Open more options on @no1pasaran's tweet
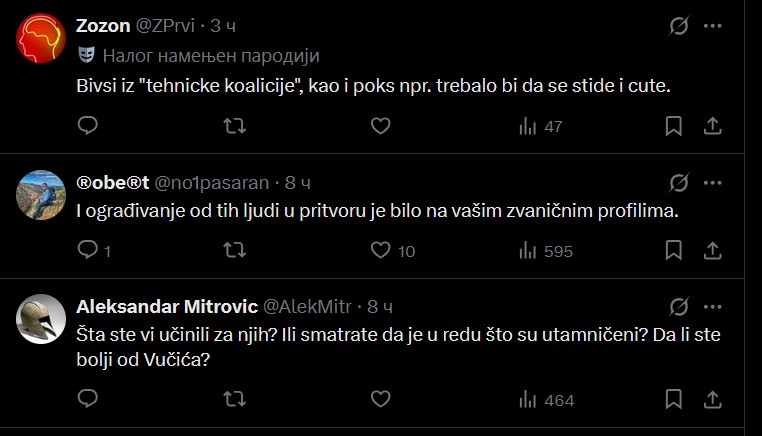 pyautogui.click(x=712, y=183)
